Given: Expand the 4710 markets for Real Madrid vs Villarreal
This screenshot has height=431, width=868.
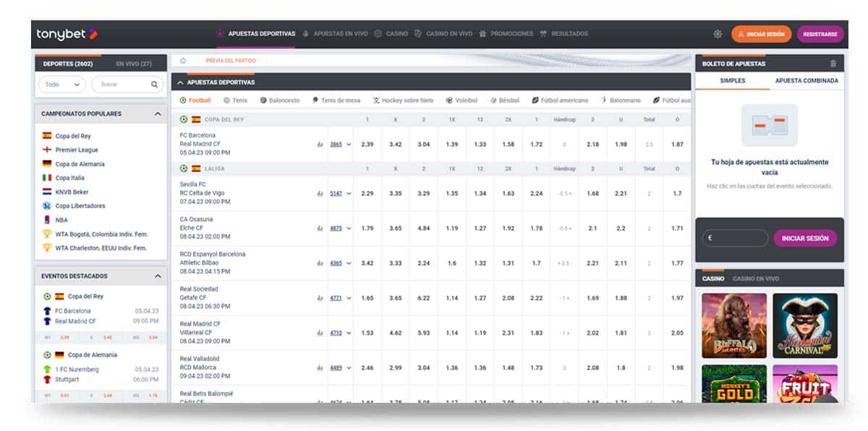Looking at the screenshot, I should point(340,333).
